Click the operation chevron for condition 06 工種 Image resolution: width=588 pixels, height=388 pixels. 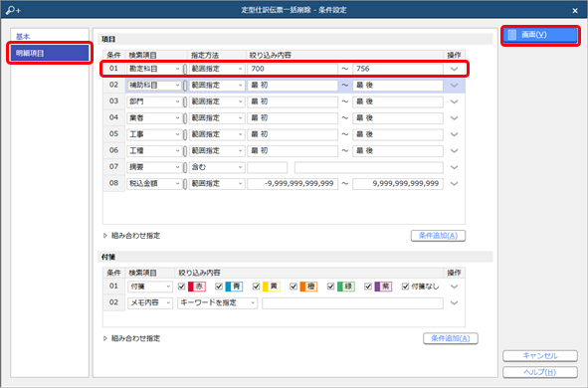pos(454,150)
